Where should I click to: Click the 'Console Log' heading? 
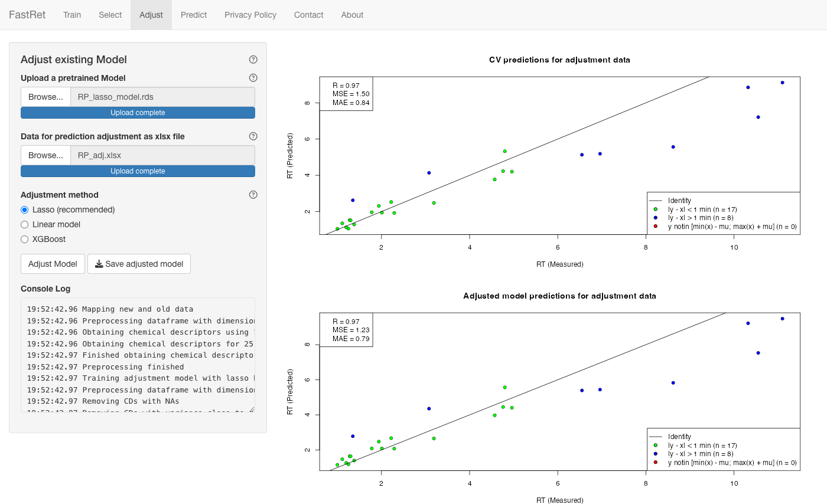point(45,289)
